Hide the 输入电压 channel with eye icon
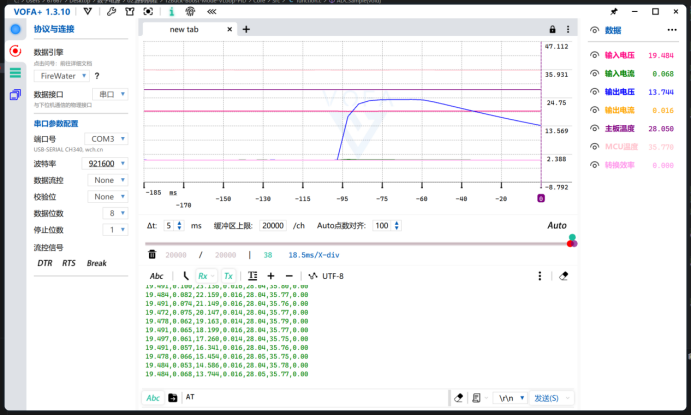691x415 pixels. pyautogui.click(x=594, y=56)
